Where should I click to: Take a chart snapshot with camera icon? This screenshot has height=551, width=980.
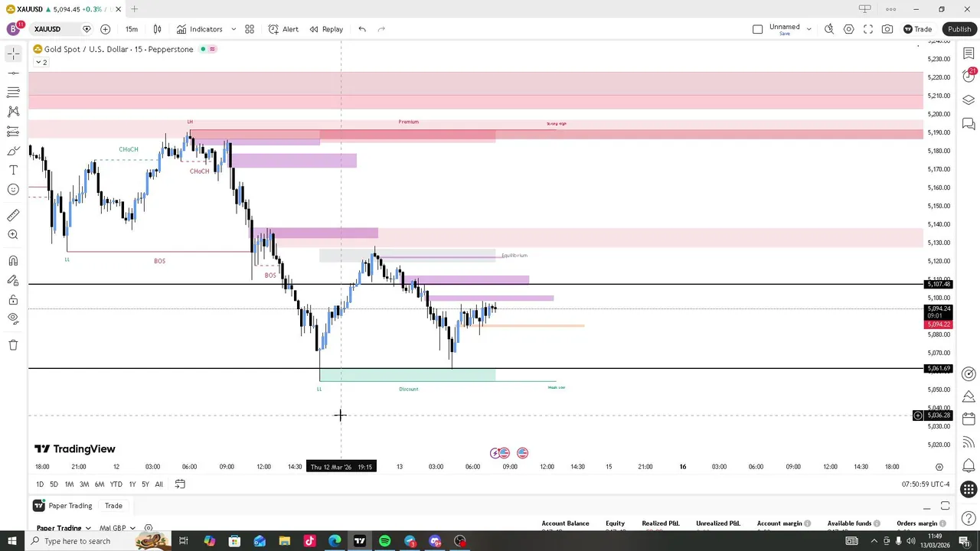[x=887, y=29]
